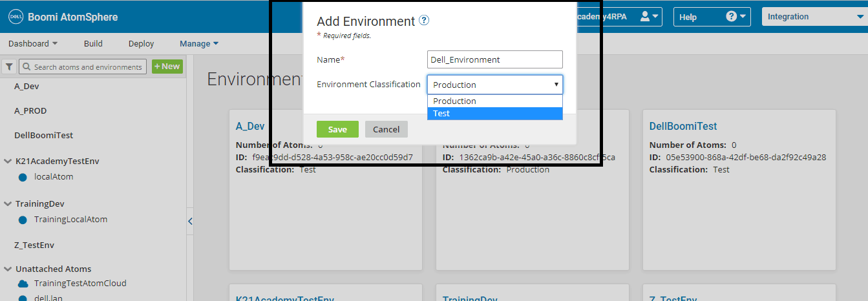Open the Manage menu

[x=199, y=44]
